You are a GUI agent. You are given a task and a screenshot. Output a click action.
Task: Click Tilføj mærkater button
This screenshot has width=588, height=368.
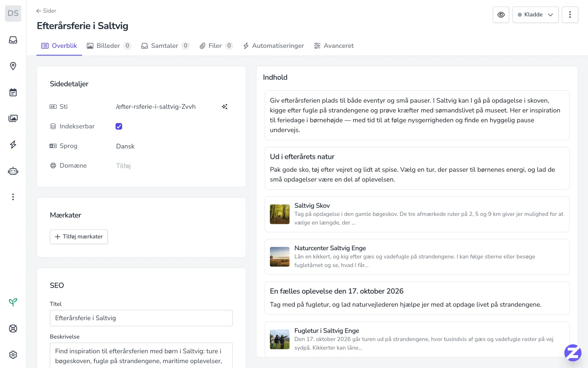[x=79, y=237]
